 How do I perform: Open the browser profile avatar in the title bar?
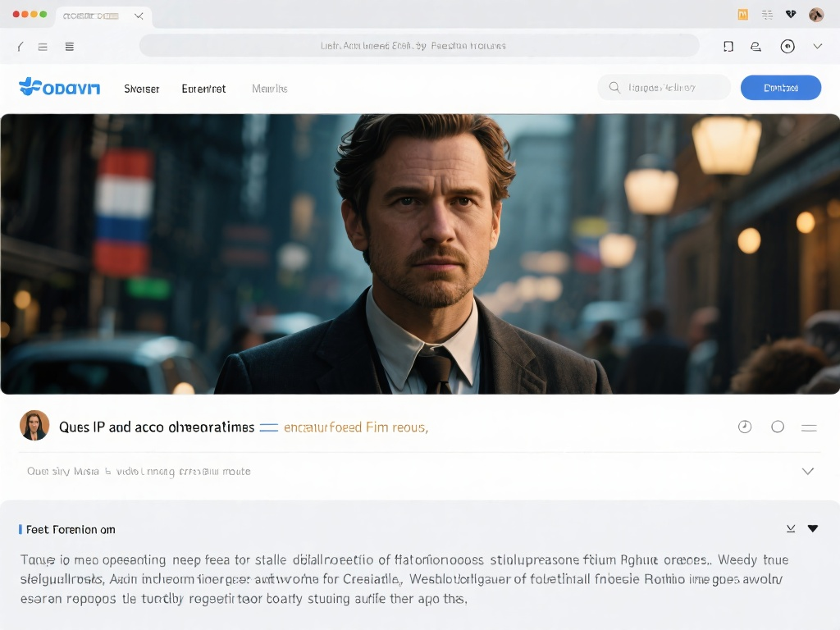pos(816,15)
